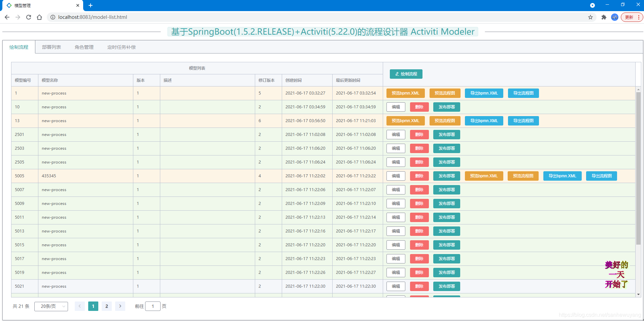Viewport: 644px width, 321px height.
Task: Click the table's vertical scrollbar thumb
Action: [x=638, y=168]
